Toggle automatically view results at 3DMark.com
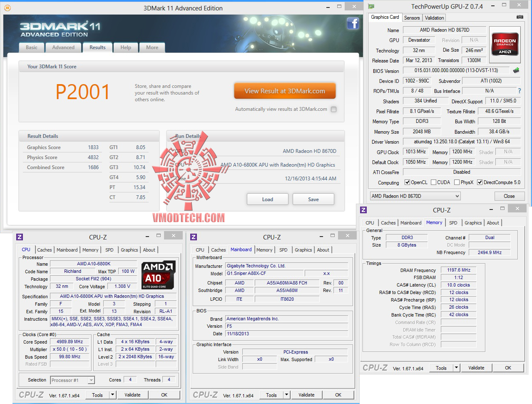 coord(333,110)
